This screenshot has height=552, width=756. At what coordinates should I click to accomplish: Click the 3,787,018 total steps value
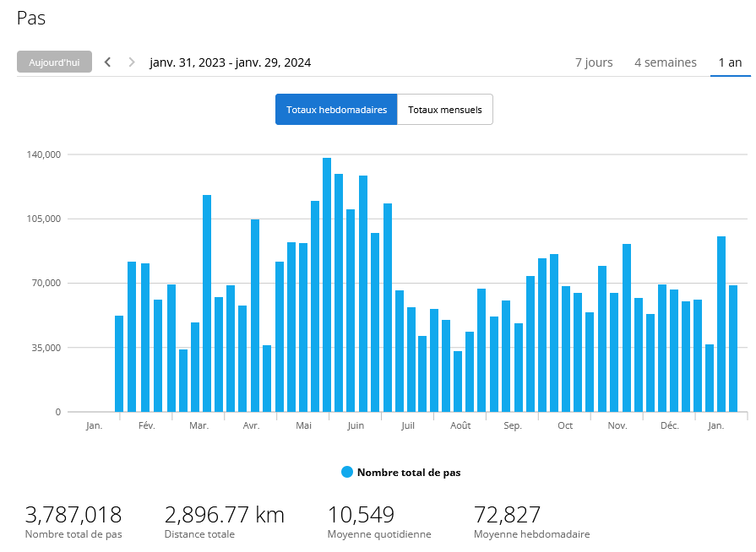point(73,515)
